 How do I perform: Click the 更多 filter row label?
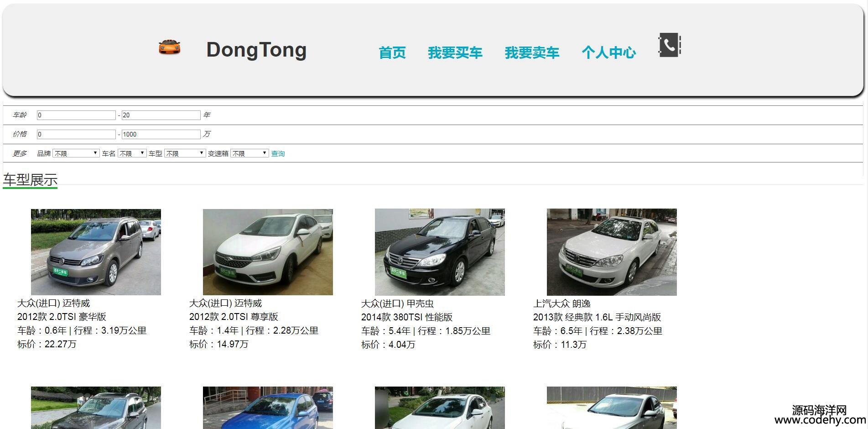[x=20, y=153]
